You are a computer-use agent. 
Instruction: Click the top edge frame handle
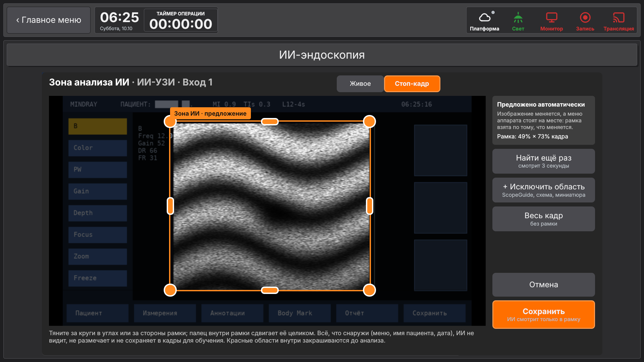[270, 121]
